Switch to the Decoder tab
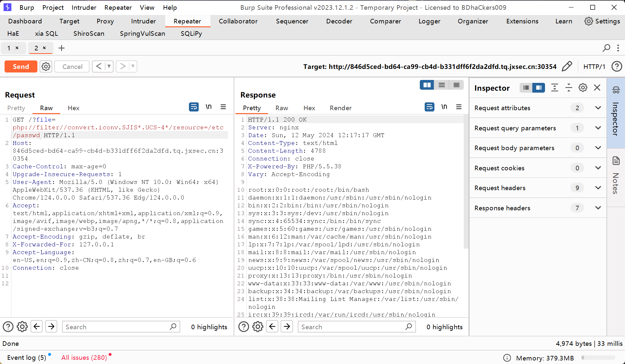Image resolution: width=625 pixels, height=364 pixels. (339, 21)
